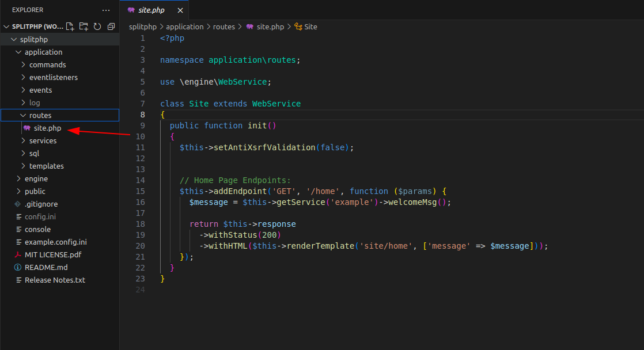Select the Site class symbol in the breadcrumb
Screen dimensions: 644x350
(x=306, y=26)
